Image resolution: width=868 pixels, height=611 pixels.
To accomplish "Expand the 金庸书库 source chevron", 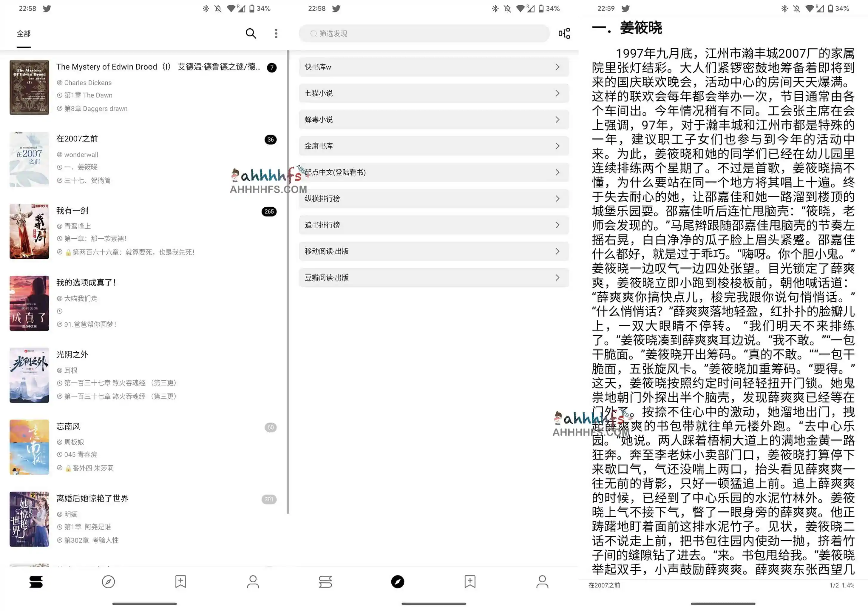I will pyautogui.click(x=557, y=146).
